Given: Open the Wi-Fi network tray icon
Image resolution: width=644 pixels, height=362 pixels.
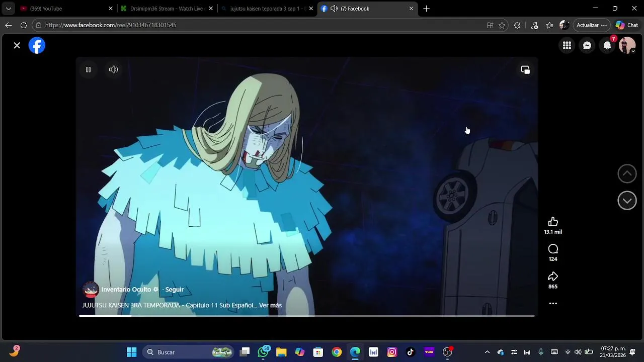Looking at the screenshot, I should pos(568,352).
